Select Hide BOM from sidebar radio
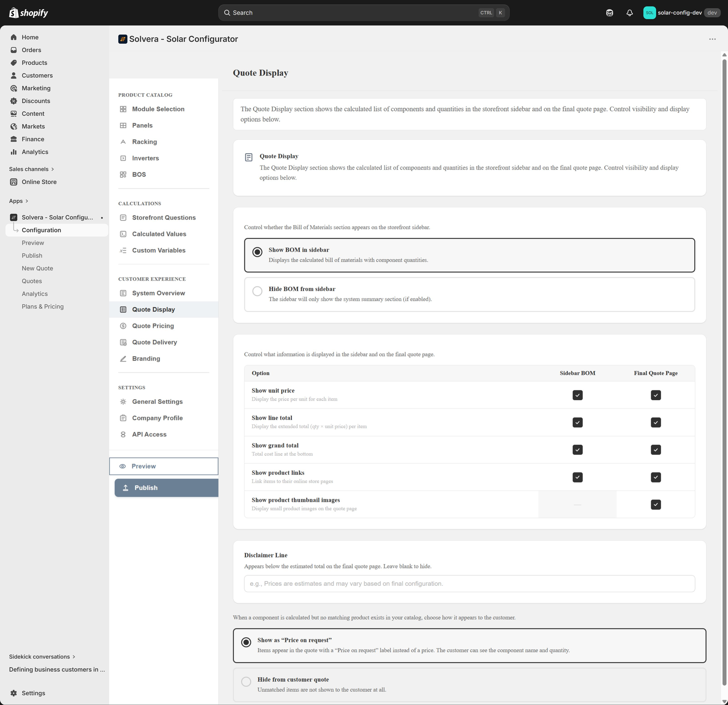This screenshot has height=705, width=728. 258,291
